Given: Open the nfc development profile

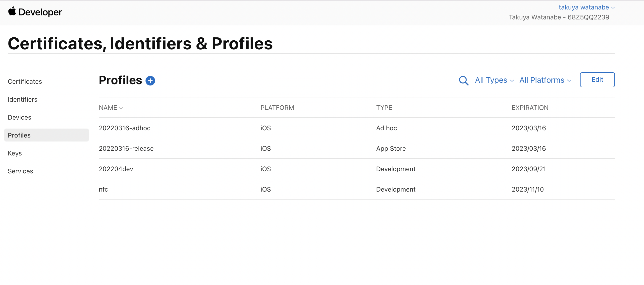Looking at the screenshot, I should pyautogui.click(x=104, y=189).
